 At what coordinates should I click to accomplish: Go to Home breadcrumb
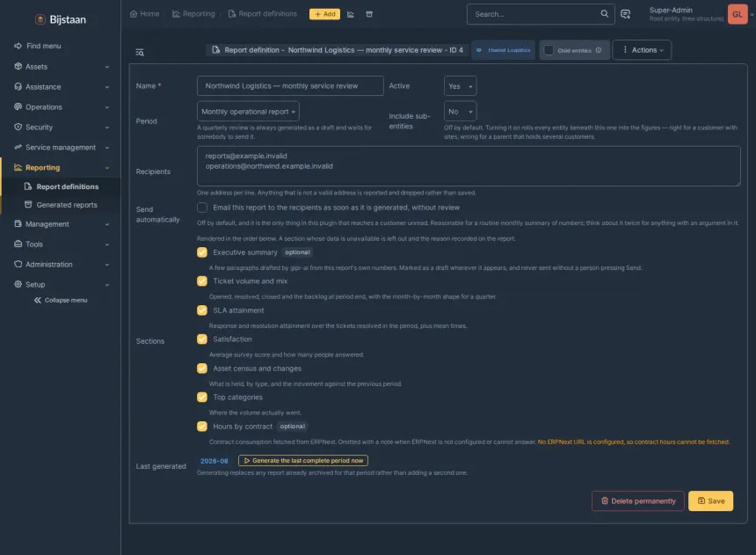(145, 14)
